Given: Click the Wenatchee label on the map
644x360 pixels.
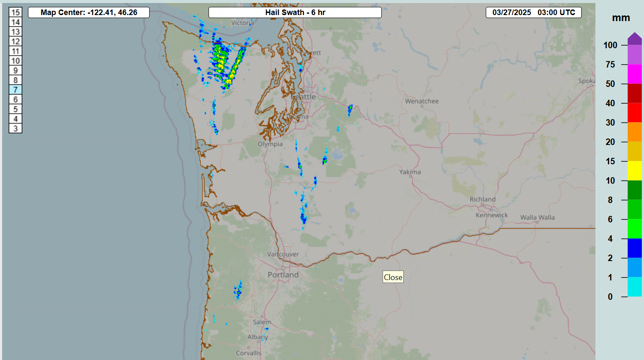Looking at the screenshot, I should click(x=422, y=102).
